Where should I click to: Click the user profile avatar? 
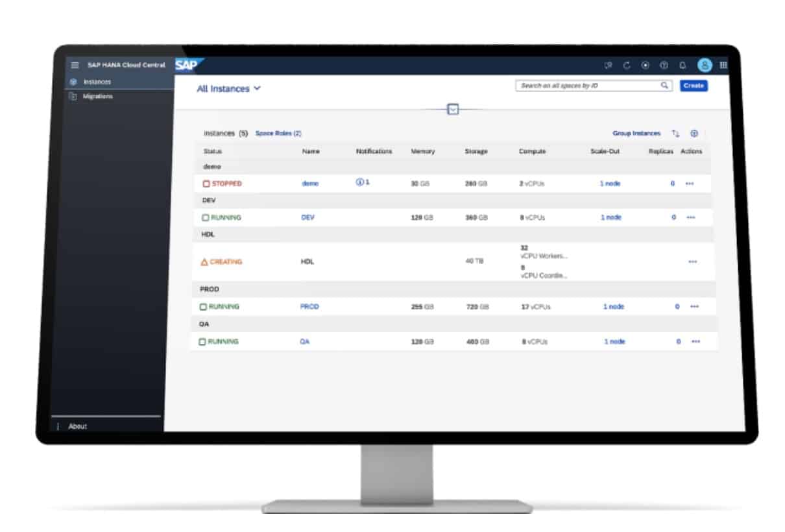tap(705, 66)
